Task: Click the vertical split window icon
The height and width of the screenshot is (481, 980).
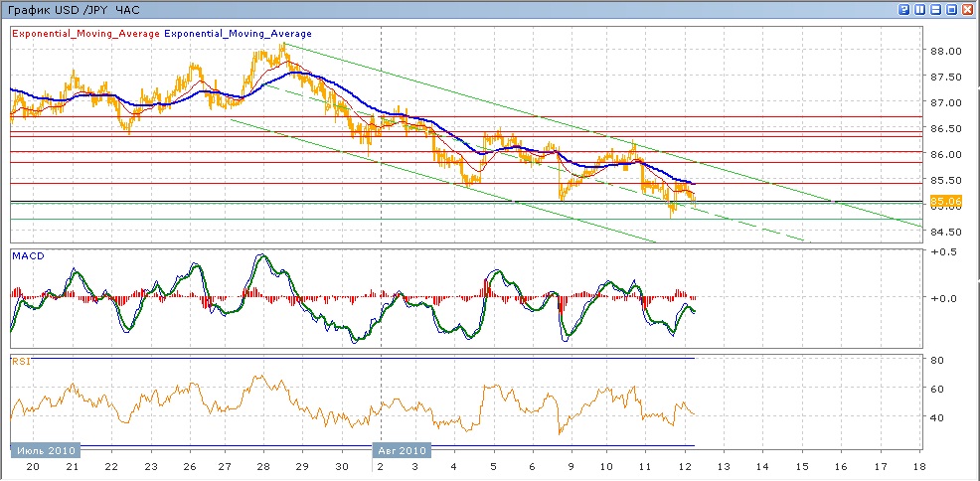Action: (919, 9)
